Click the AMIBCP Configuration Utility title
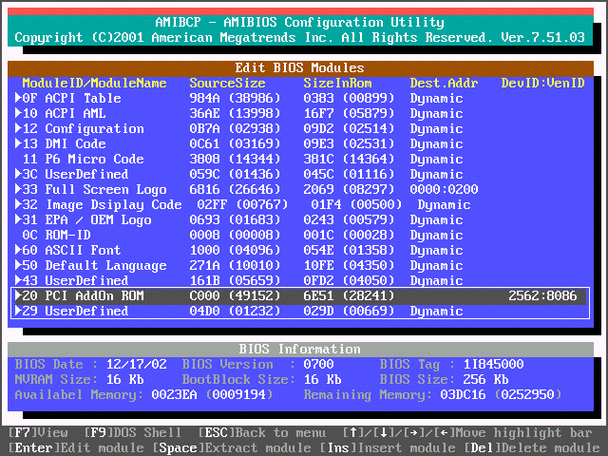Viewport: 608px width, 456px height. click(x=300, y=22)
